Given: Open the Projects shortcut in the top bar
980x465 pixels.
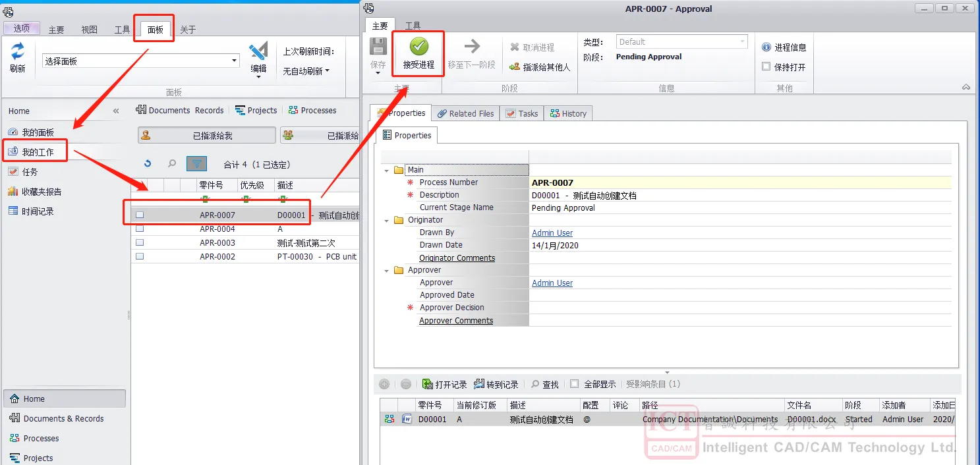Looking at the screenshot, I should pos(256,110).
